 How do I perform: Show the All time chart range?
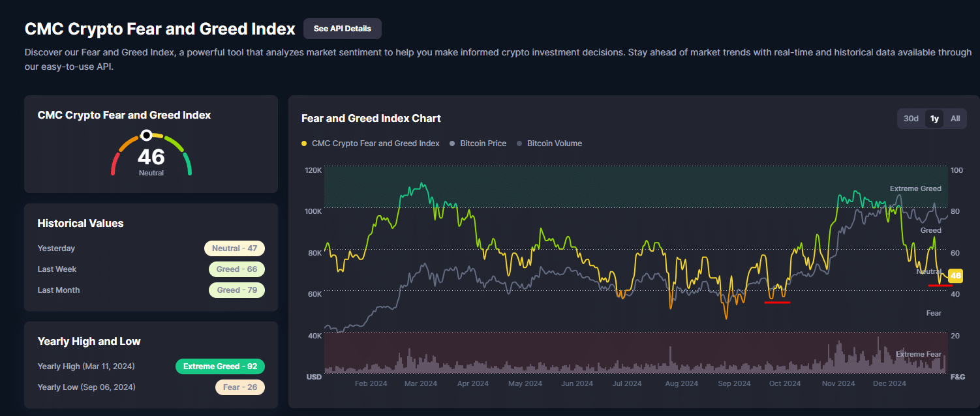pos(955,119)
